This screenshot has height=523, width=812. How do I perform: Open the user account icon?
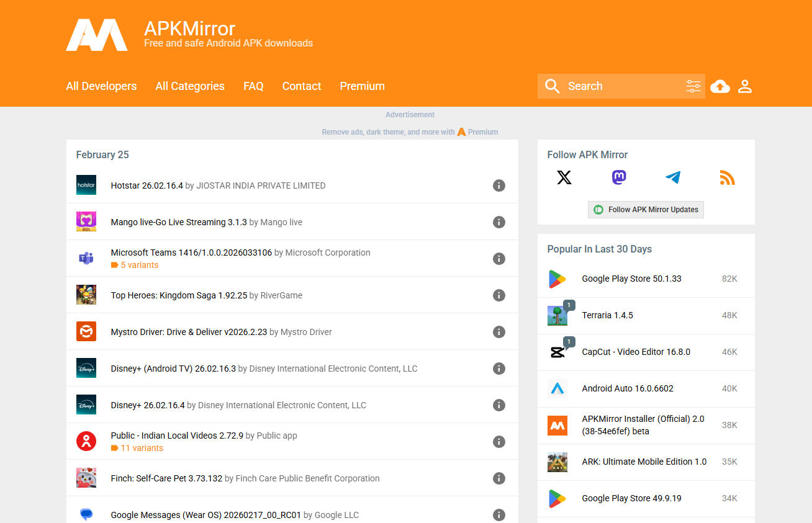(745, 86)
